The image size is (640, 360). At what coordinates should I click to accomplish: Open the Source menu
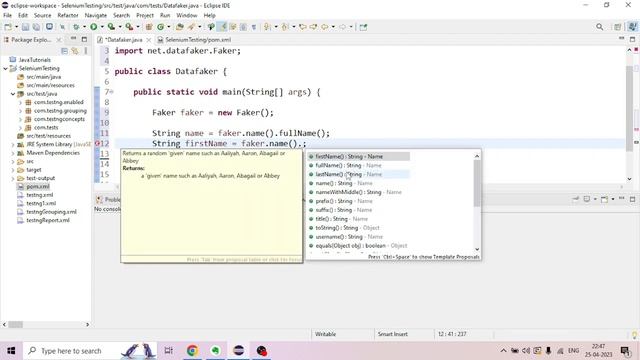click(42, 15)
